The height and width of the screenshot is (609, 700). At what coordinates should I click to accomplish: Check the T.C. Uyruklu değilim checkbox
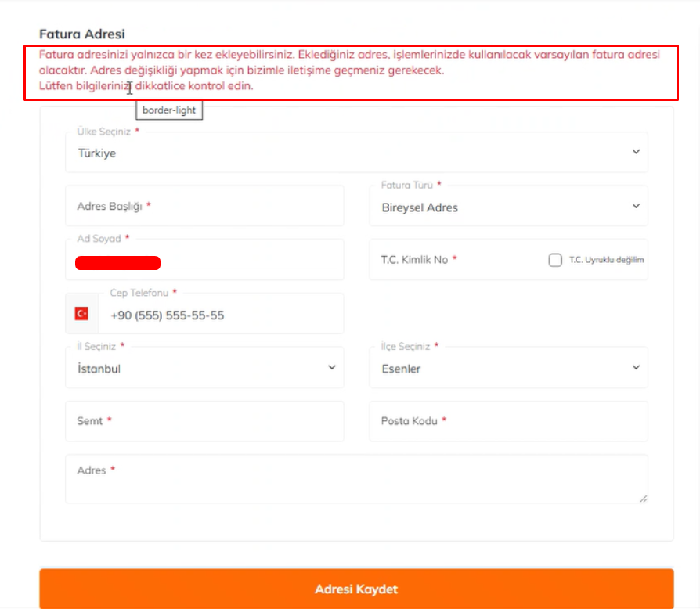point(555,260)
